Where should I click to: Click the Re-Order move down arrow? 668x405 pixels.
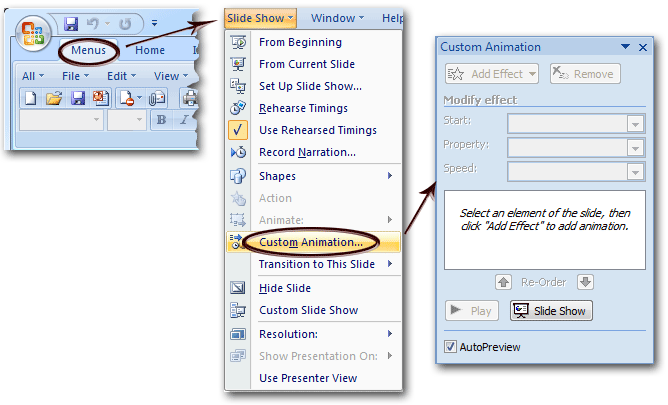585,282
